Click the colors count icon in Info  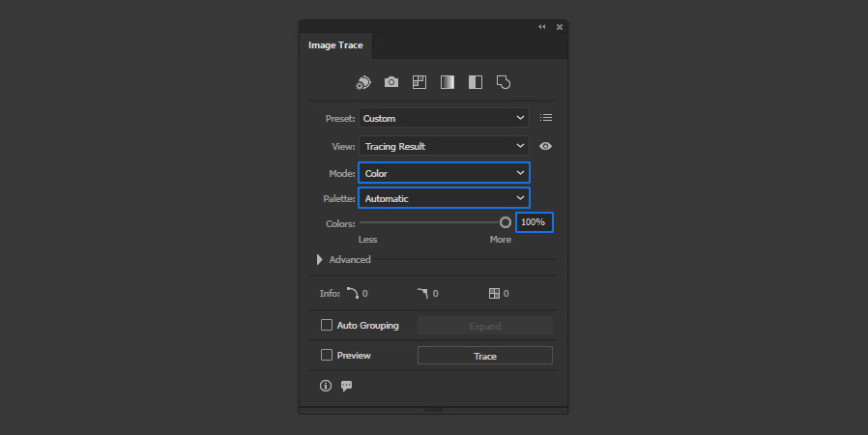494,293
